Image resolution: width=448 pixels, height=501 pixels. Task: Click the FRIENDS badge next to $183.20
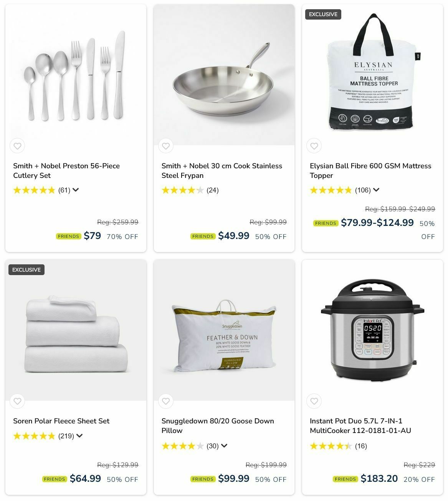tap(345, 479)
